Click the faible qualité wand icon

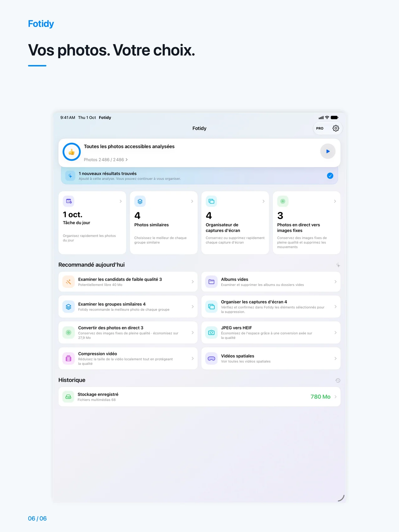point(69,282)
